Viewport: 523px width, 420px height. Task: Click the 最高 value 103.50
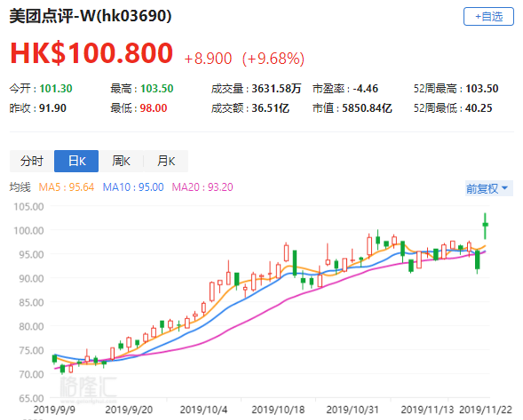157,89
